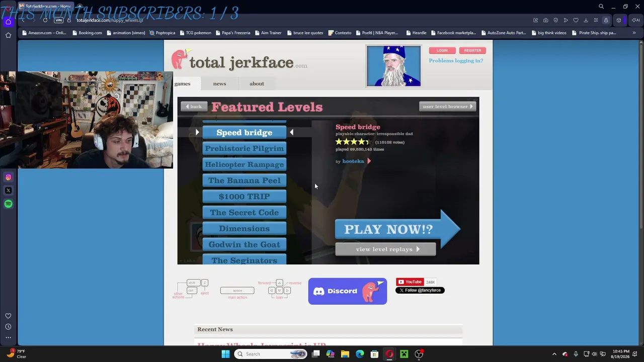Image resolution: width=644 pixels, height=362 pixels.
Task: Open the extensions cube icon
Action: click(x=619, y=20)
